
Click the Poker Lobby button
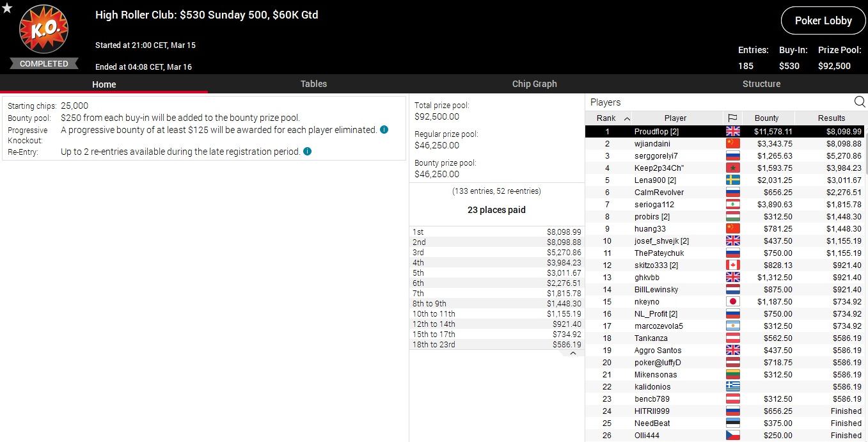(823, 21)
